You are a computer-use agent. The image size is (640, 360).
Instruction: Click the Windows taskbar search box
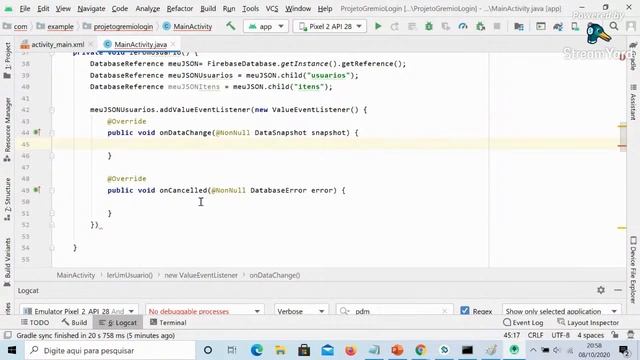tap(110, 350)
